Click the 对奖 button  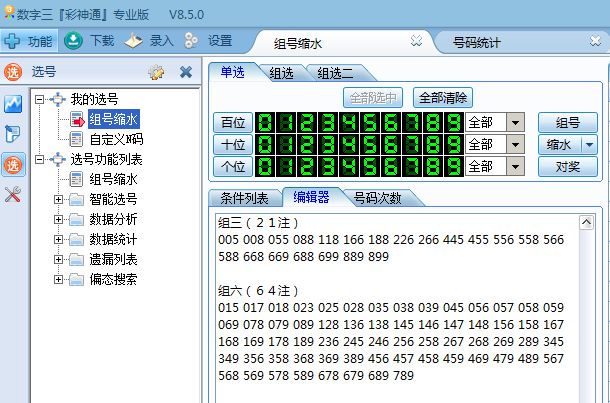click(x=567, y=166)
